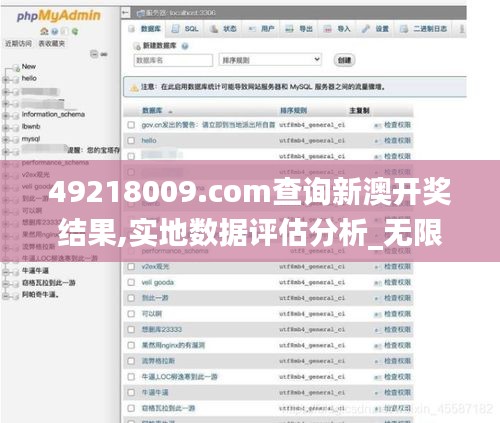
Task: Click the hide navigation panel arrow
Action: click(125, 13)
